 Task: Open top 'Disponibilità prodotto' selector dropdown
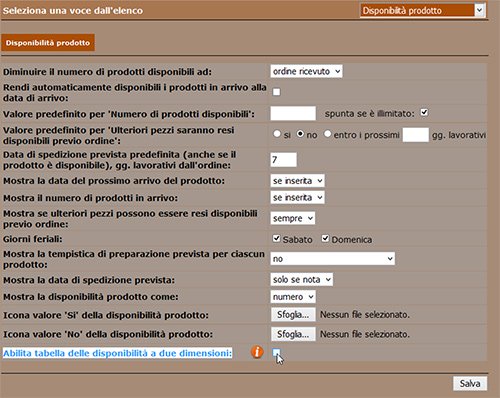(422, 10)
